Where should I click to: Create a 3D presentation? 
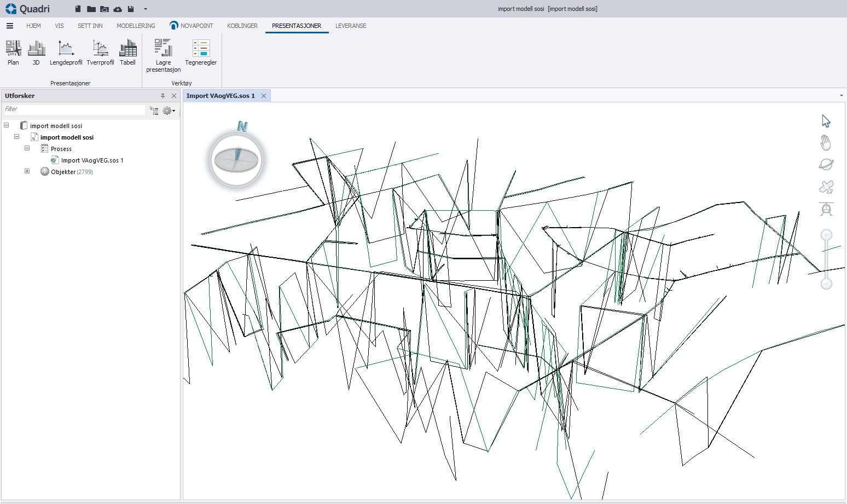point(36,53)
